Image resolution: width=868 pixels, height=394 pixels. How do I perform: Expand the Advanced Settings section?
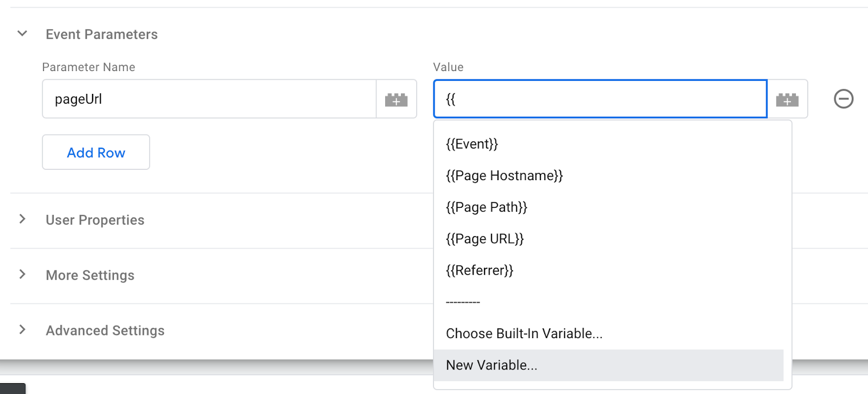(22, 330)
